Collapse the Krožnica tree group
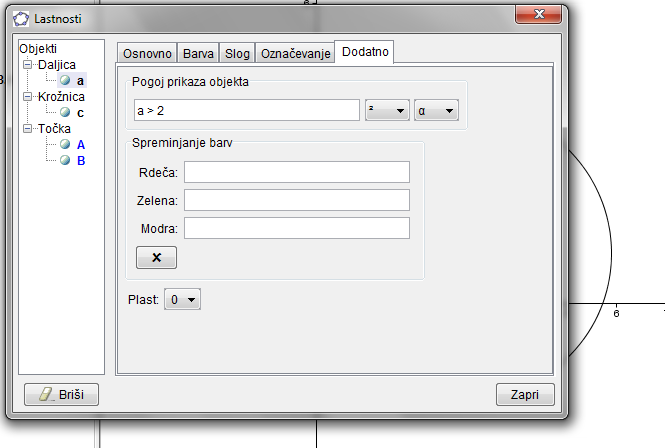This screenshot has width=665, height=448. pos(28,97)
